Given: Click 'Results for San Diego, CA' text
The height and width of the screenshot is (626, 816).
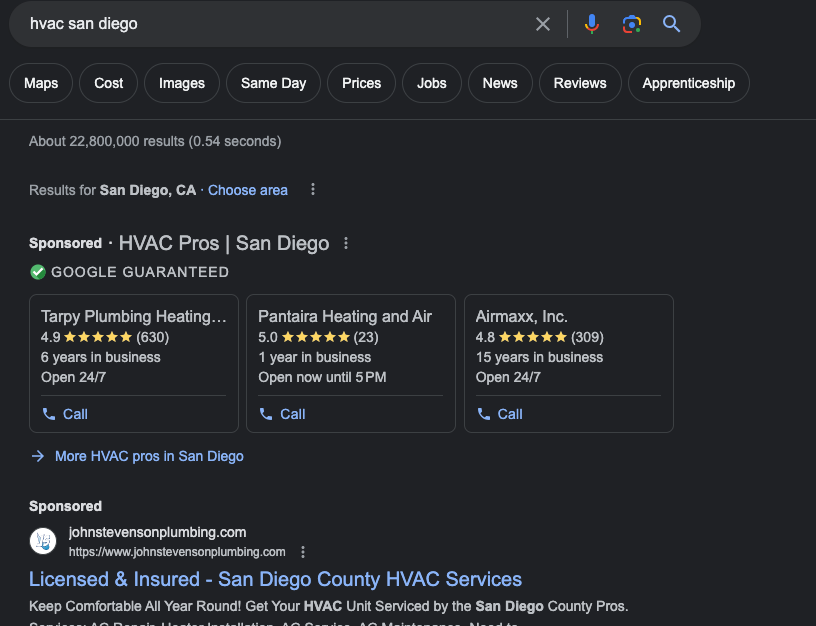Looking at the screenshot, I should (x=112, y=190).
